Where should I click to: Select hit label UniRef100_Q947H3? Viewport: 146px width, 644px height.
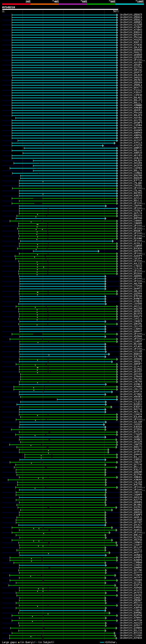point(131,251)
